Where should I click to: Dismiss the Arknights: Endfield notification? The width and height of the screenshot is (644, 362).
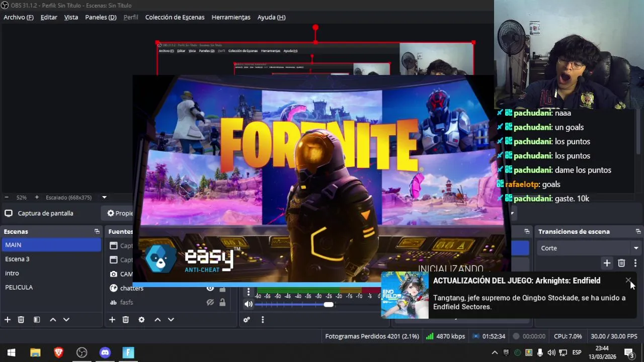click(x=628, y=281)
